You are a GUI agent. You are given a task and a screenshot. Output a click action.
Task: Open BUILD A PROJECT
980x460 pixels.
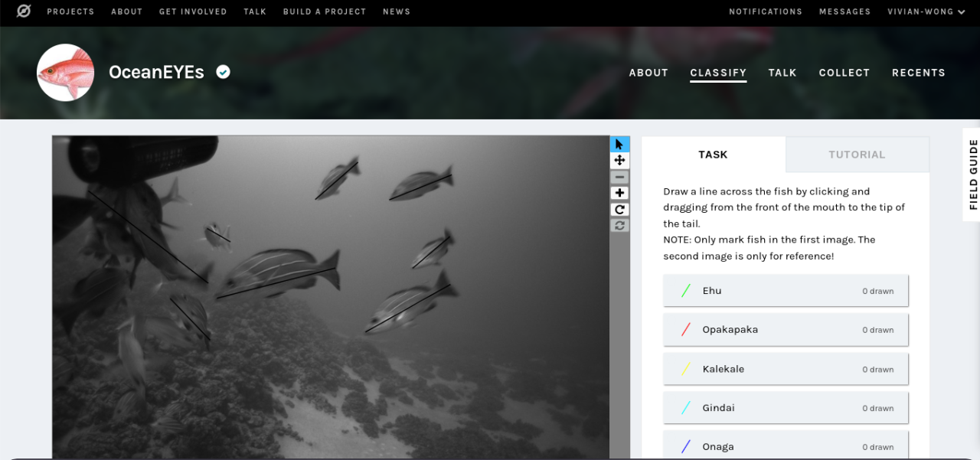(x=325, y=11)
